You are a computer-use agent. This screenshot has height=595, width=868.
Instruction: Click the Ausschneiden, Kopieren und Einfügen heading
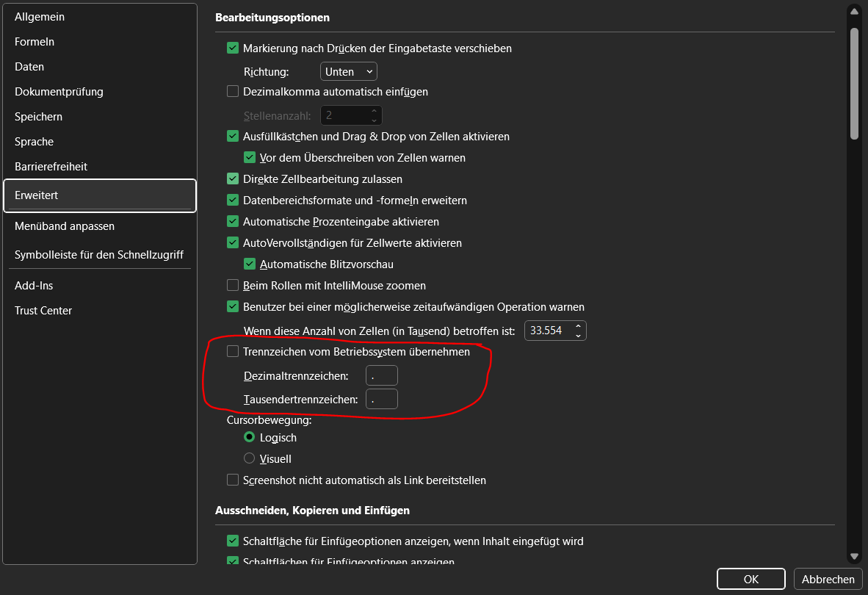tap(312, 511)
